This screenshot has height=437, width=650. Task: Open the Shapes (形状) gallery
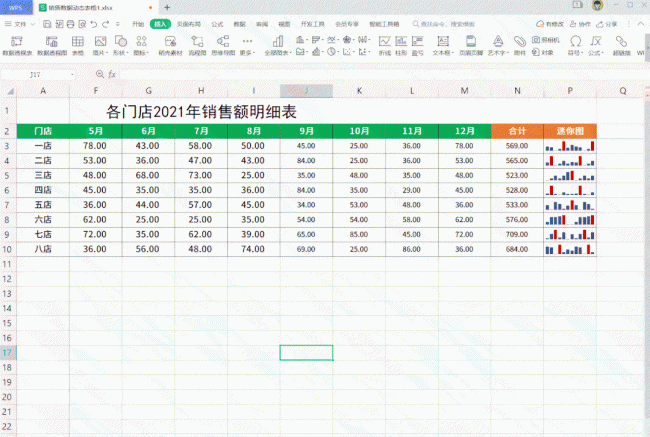click(121, 46)
